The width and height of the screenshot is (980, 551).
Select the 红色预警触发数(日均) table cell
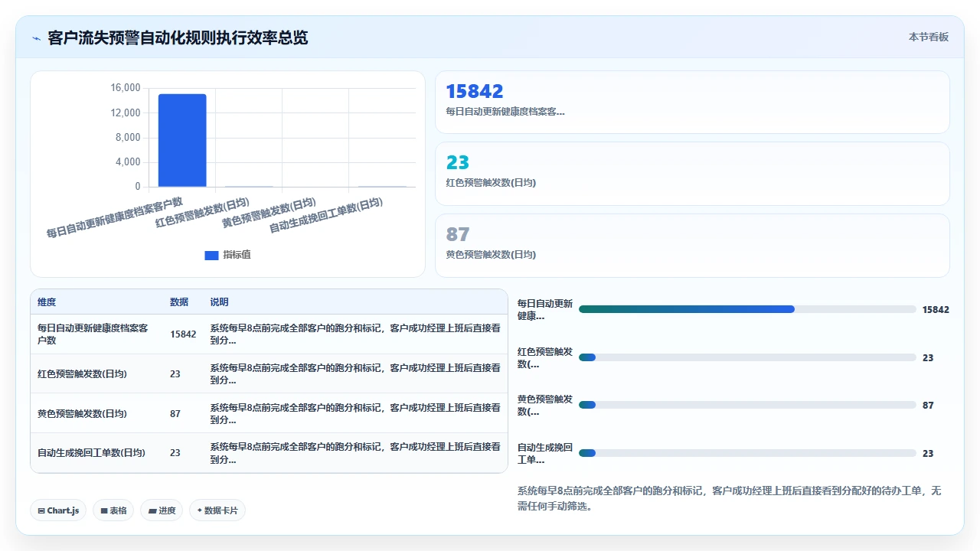click(82, 374)
